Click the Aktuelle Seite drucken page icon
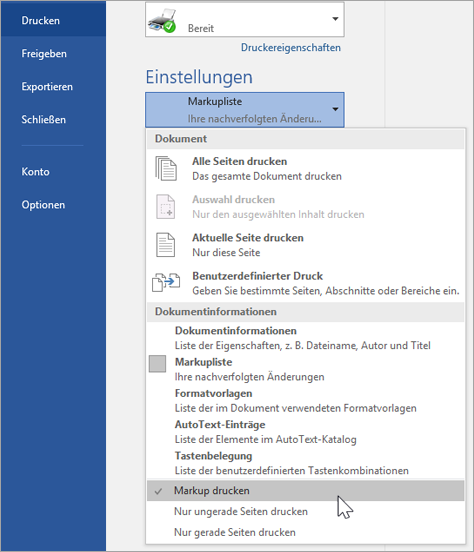The height and width of the screenshot is (552, 474). 166,245
